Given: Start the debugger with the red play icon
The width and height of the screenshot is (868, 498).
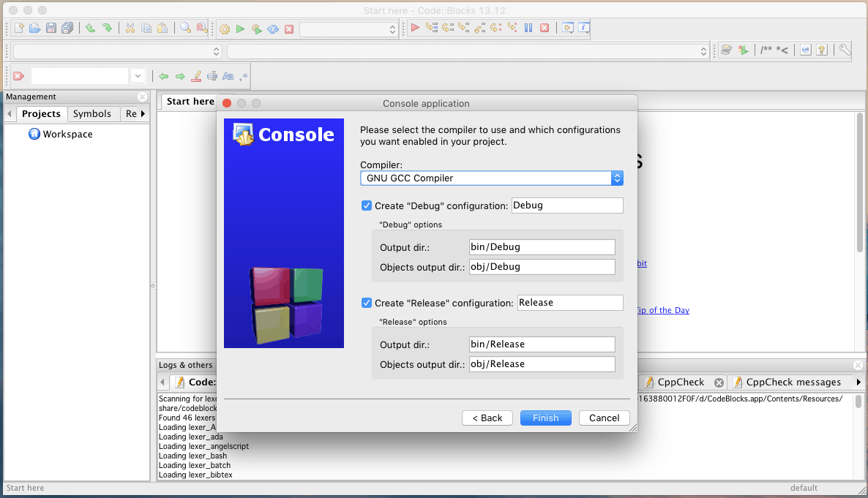Looking at the screenshot, I should click(x=416, y=29).
